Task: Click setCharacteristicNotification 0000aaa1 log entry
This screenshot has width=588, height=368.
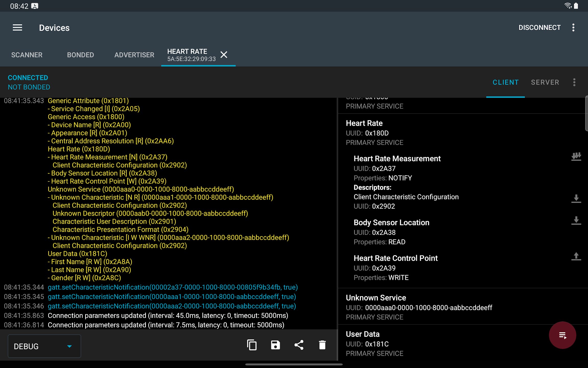Action: (172, 297)
